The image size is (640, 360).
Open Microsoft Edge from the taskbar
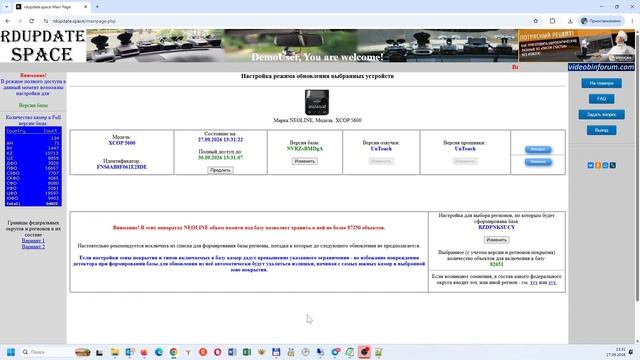pyautogui.click(x=159, y=352)
